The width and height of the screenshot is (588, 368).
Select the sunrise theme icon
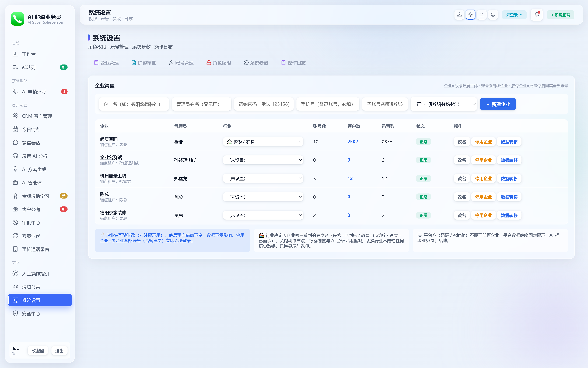459,15
